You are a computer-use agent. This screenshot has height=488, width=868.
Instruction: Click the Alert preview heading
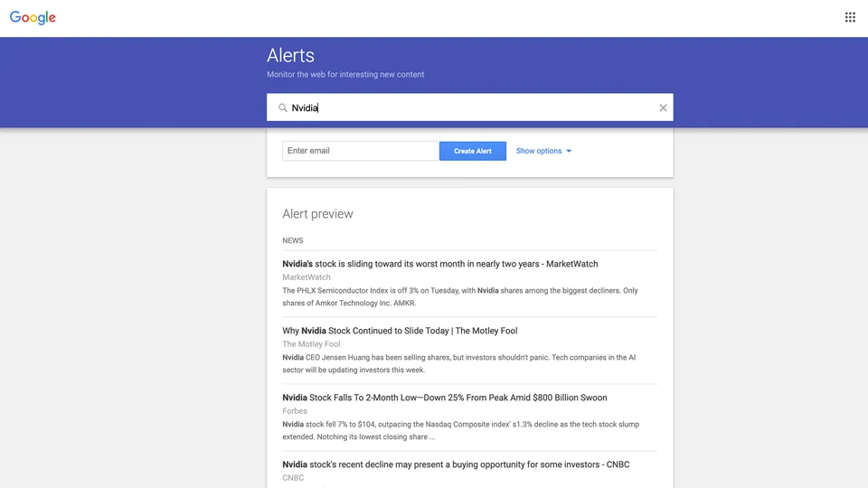(x=317, y=213)
